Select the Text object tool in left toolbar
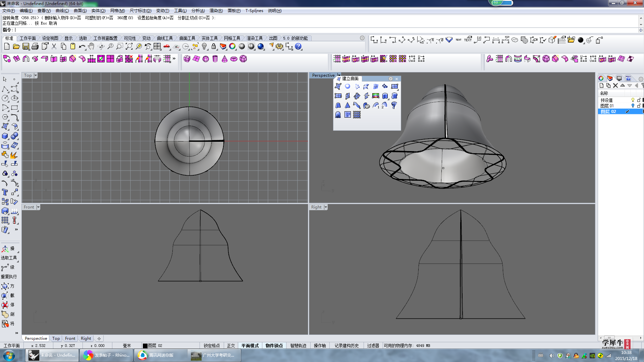The width and height of the screenshot is (644, 362). click(x=5, y=192)
